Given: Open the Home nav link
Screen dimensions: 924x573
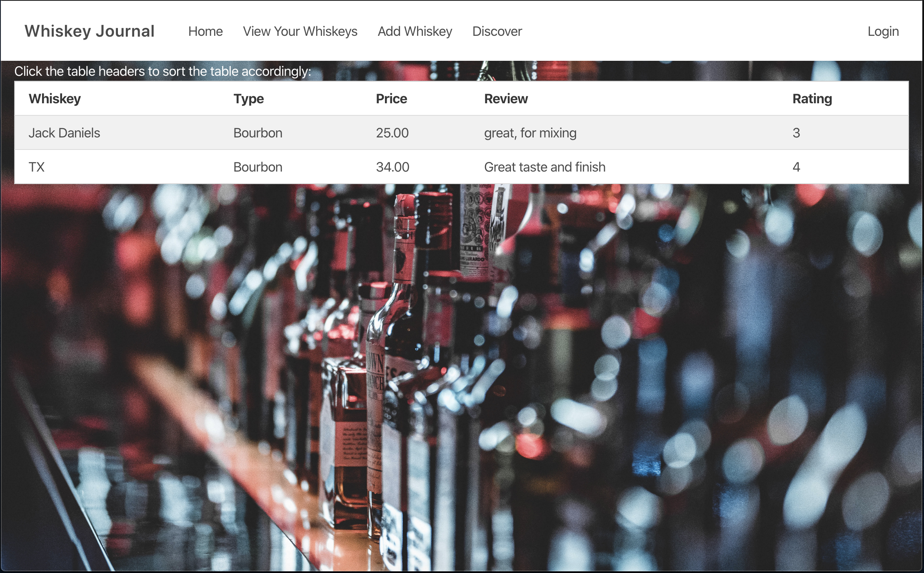Looking at the screenshot, I should click(x=205, y=31).
